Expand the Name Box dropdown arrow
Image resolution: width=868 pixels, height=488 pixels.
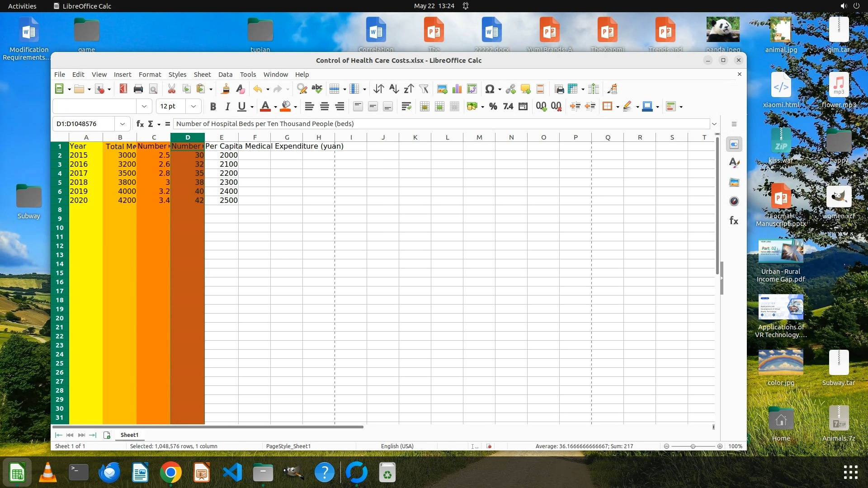[x=122, y=124]
